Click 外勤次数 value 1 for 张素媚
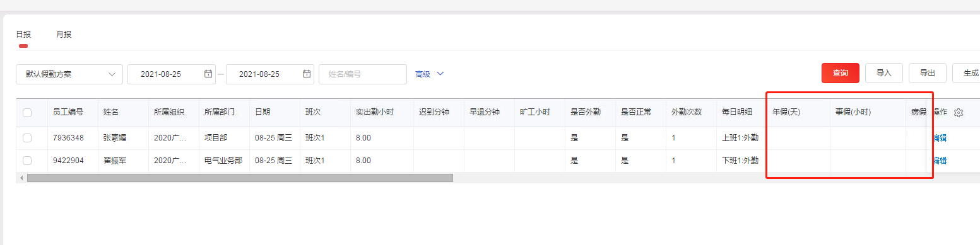 673,138
